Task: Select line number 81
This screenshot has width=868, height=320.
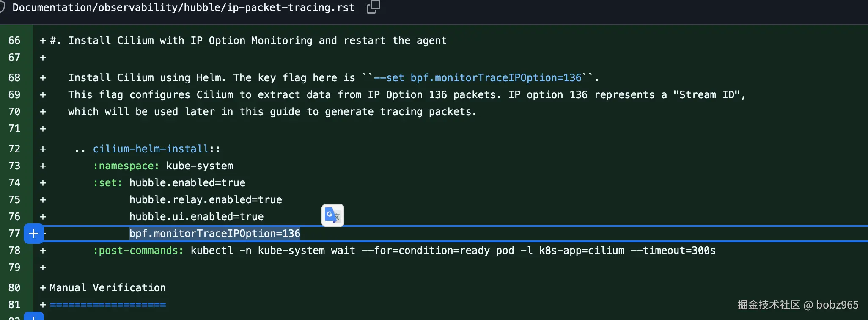Action: [x=14, y=305]
